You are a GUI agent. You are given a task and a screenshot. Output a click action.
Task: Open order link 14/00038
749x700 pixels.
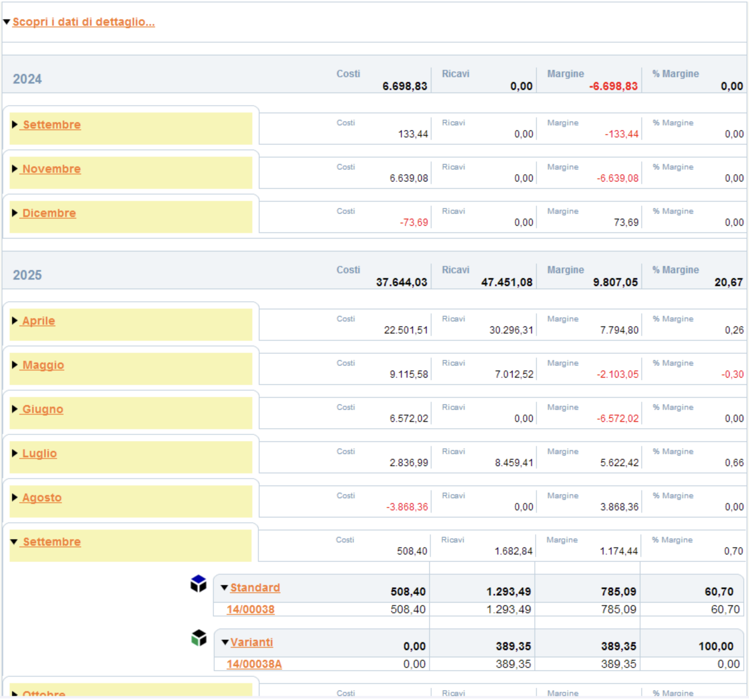[x=250, y=610]
